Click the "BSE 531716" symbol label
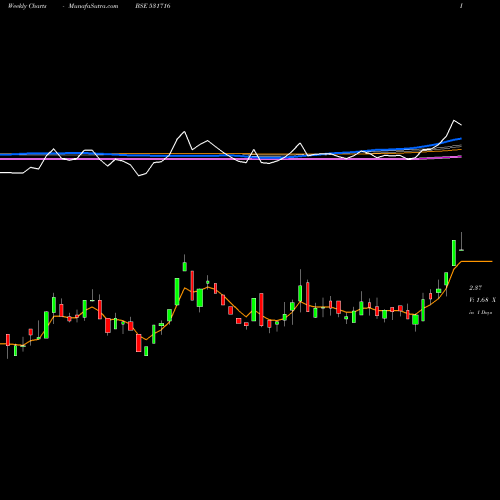 (153, 6)
